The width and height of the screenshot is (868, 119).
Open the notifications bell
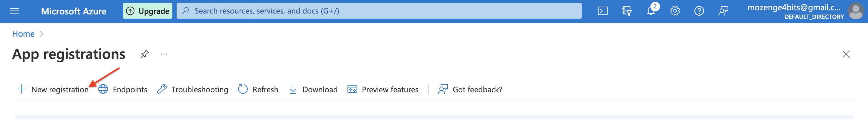(651, 11)
